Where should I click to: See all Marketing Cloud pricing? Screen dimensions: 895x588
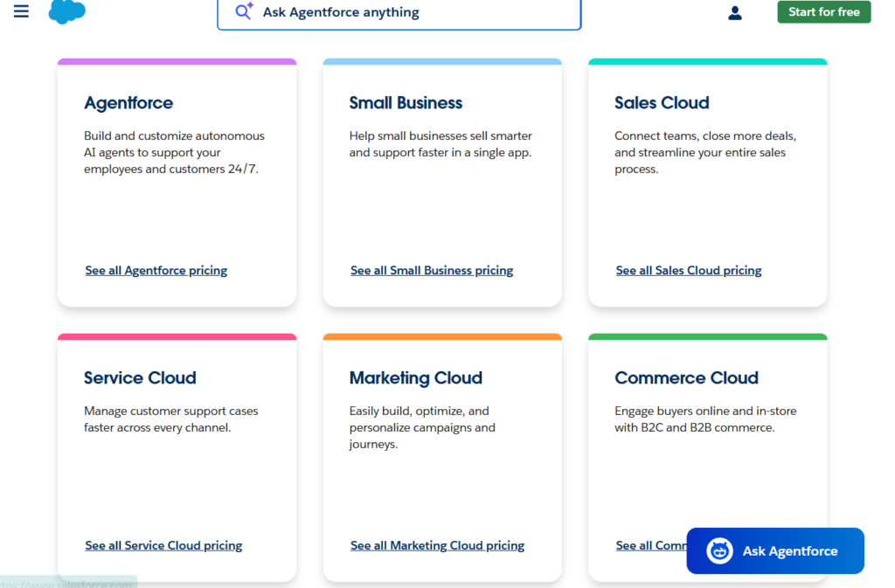[437, 545]
